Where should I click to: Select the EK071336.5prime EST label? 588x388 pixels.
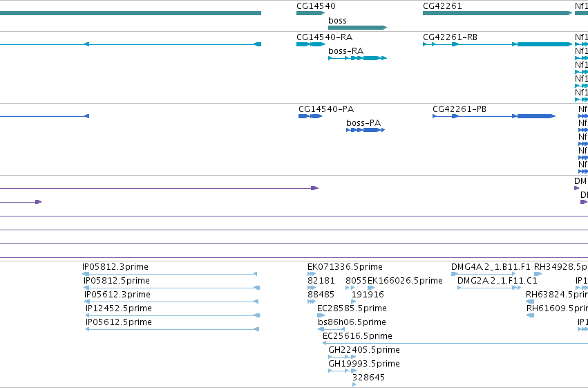tap(345, 267)
